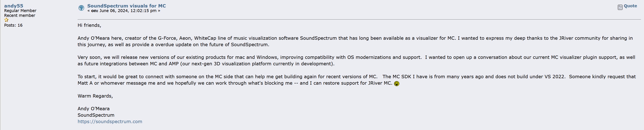Click the 'Hi friends,' greeting line
This screenshot has width=644, height=130.
(89, 25)
